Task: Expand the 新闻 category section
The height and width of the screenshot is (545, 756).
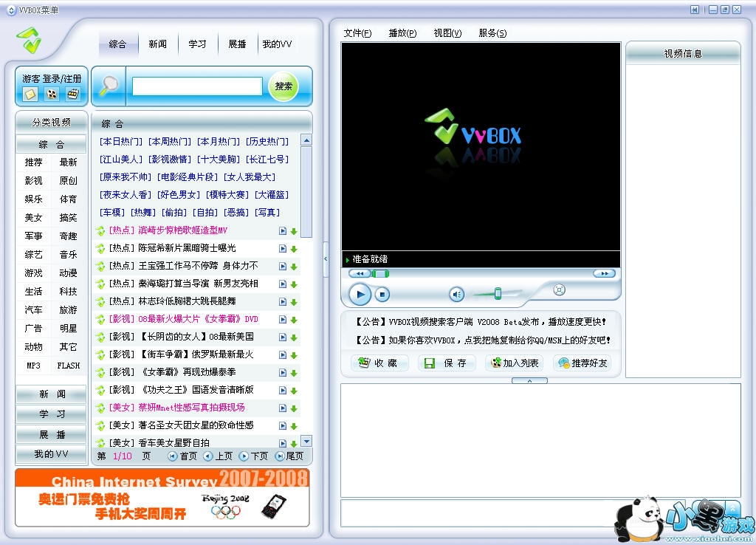Action: [51, 394]
